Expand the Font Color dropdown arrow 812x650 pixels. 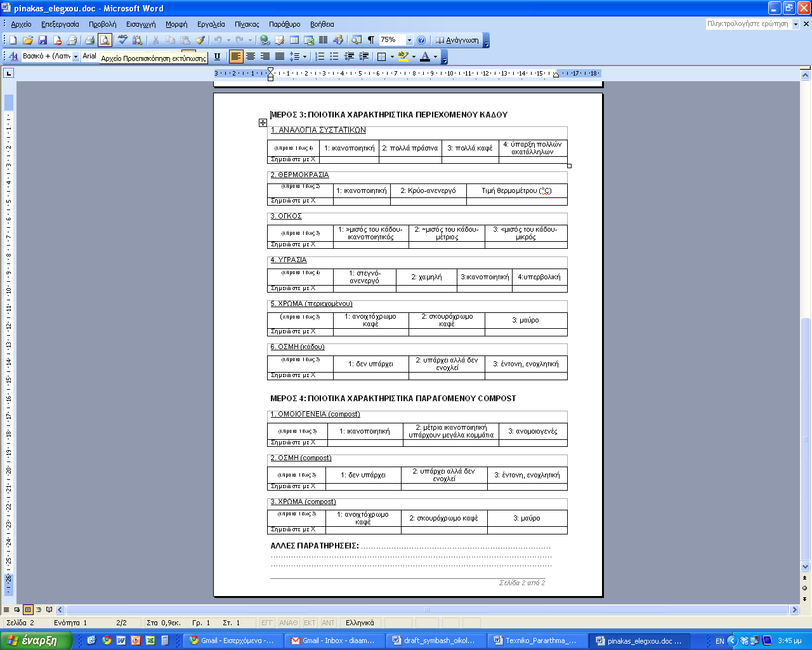point(435,56)
